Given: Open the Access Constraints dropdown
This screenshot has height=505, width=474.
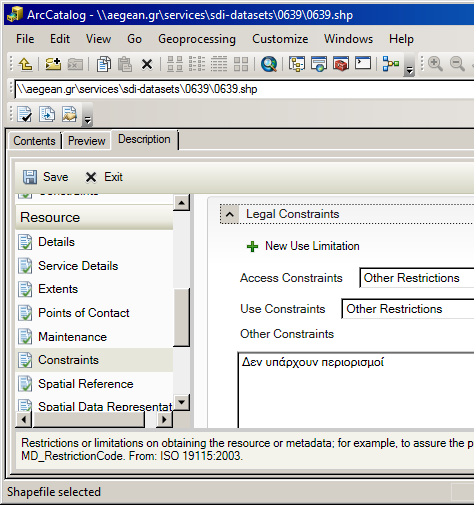Looking at the screenshot, I should pos(417,278).
